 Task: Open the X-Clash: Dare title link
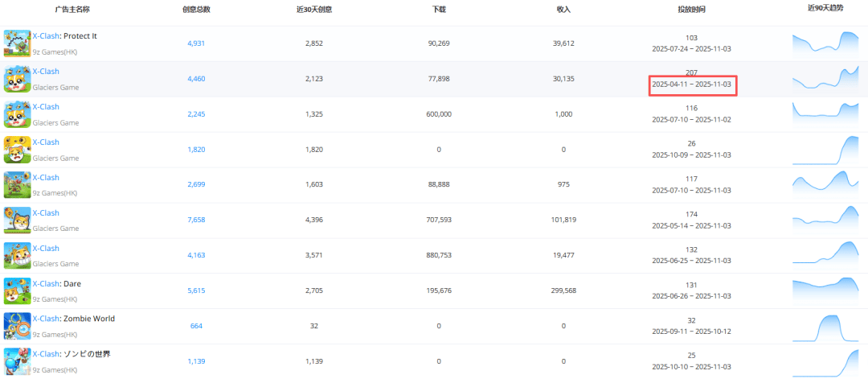(56, 284)
